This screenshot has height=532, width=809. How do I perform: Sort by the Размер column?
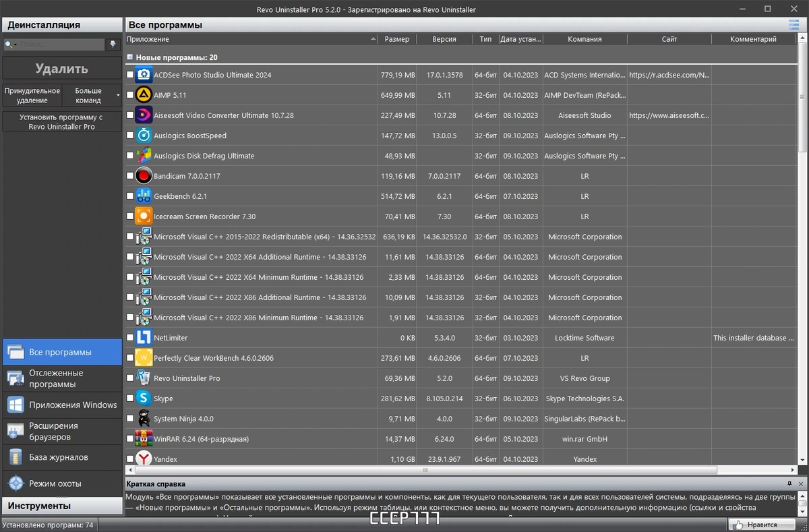point(397,39)
